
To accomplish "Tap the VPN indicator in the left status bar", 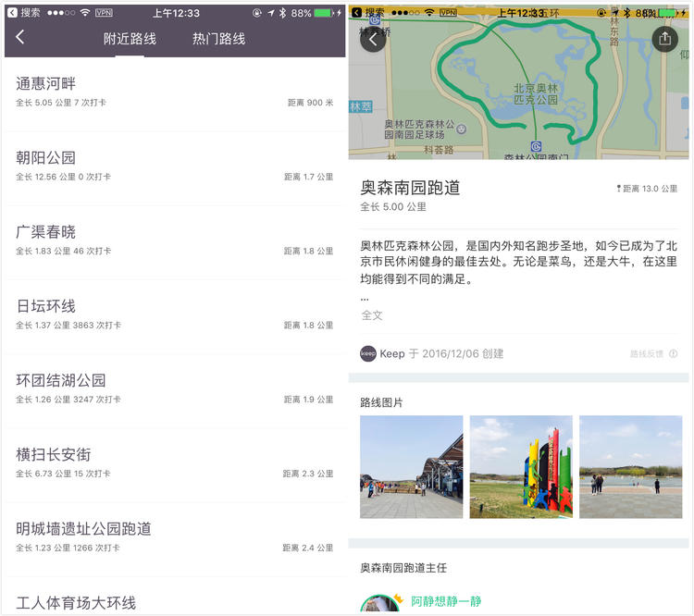I will [x=104, y=13].
